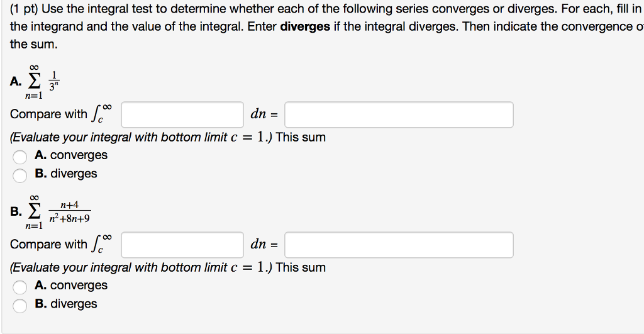Click the bold 'diverges' word in the instructions
Screen dimensions: 644x334
click(305, 26)
